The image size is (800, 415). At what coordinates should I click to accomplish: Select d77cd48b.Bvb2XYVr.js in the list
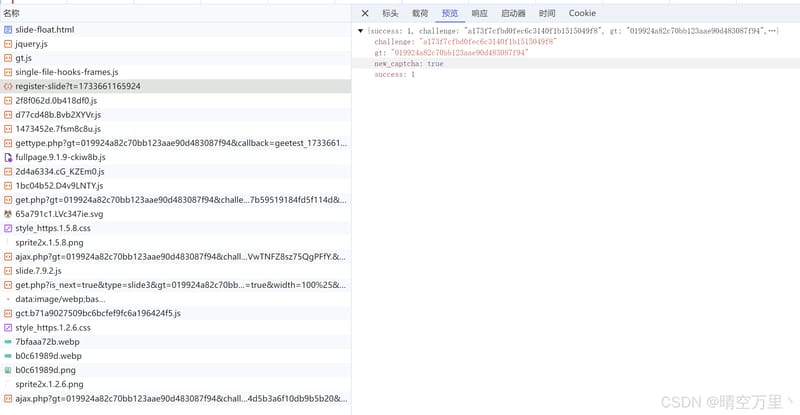[x=176, y=115]
